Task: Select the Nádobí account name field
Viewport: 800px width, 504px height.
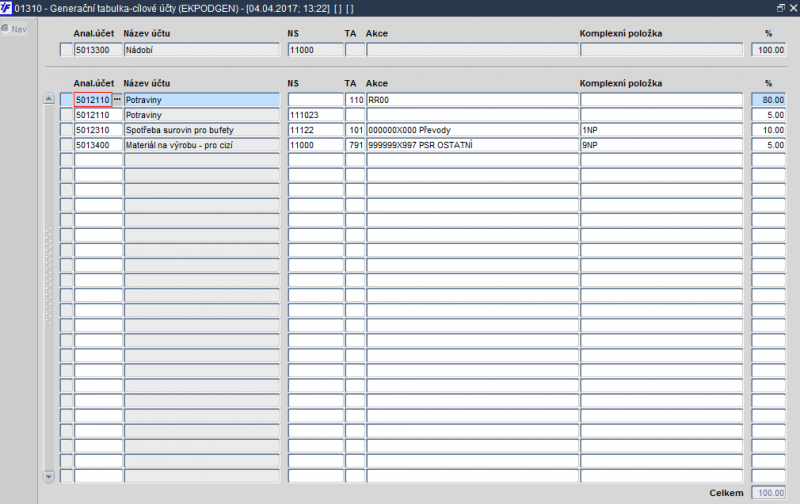Action: (x=202, y=50)
